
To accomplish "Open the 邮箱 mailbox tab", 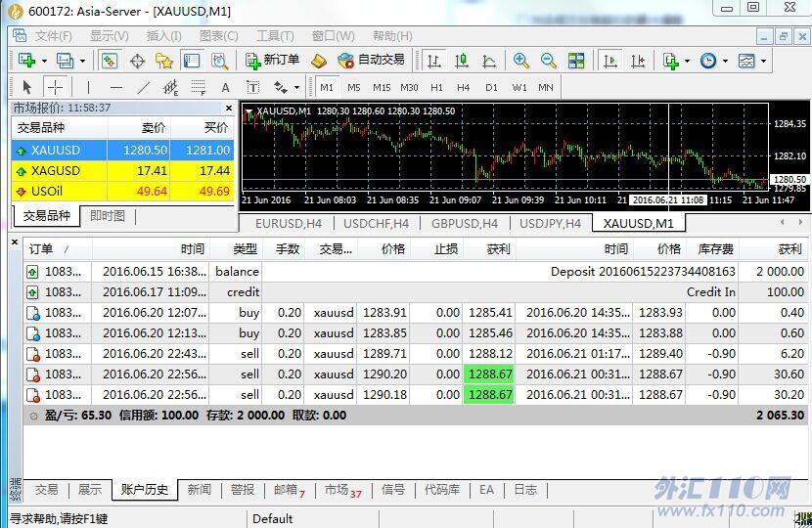I will 290,489.
